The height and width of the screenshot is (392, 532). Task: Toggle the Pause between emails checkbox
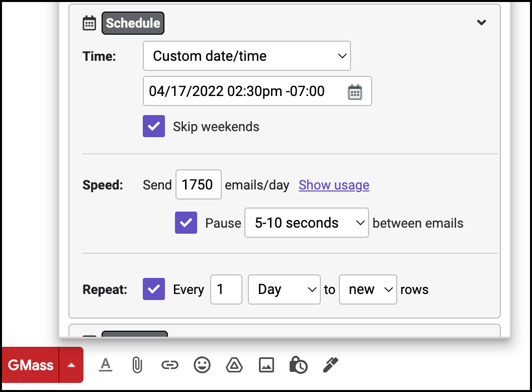point(186,223)
